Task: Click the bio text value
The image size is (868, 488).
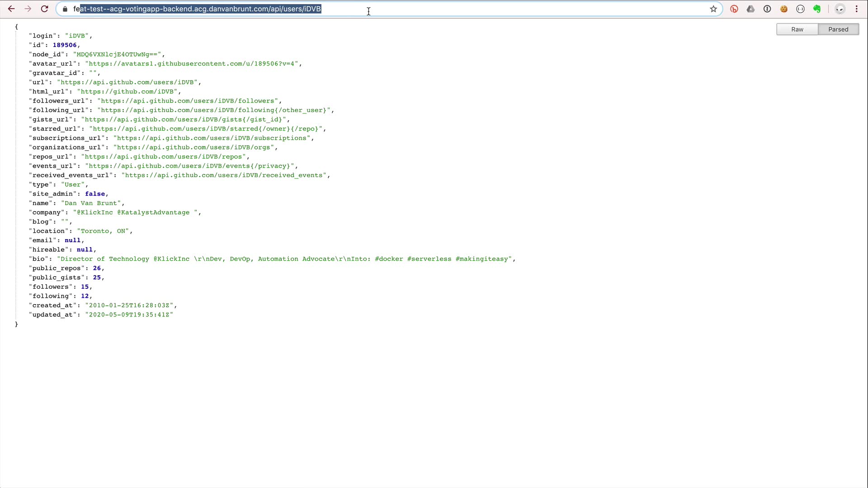Action: coord(285,259)
